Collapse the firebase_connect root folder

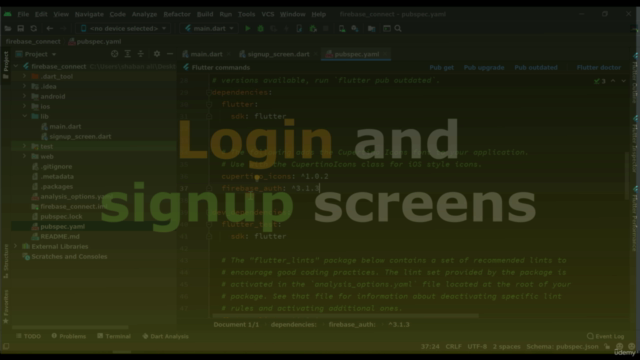(x=16, y=66)
